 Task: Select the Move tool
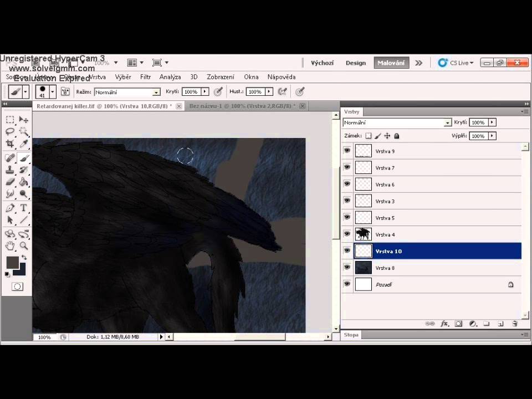tap(23, 120)
